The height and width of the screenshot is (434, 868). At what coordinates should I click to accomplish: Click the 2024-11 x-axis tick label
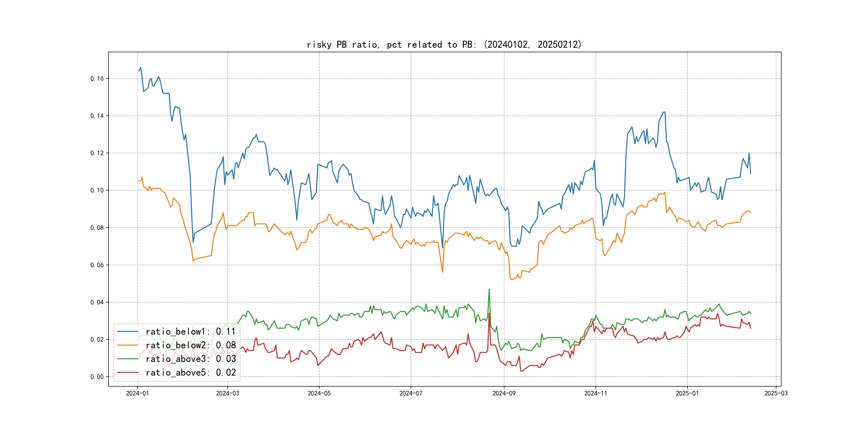[595, 393]
